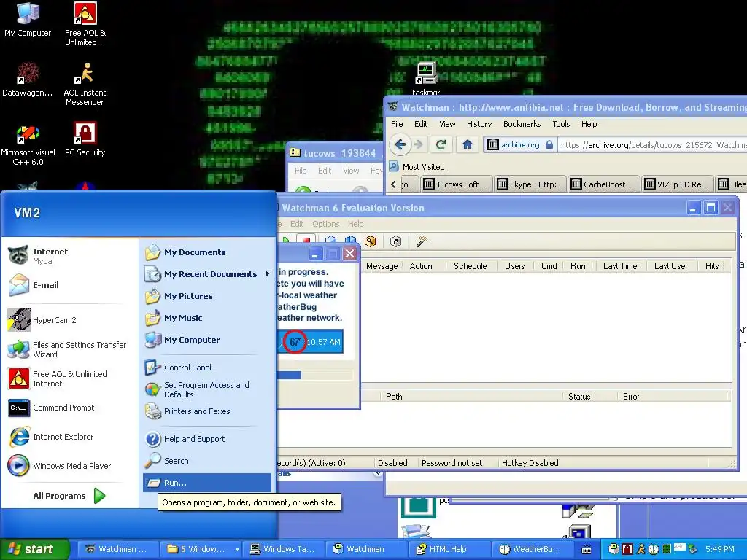Click the dark blue cube icon in Watchman toolbar

pyautogui.click(x=351, y=241)
